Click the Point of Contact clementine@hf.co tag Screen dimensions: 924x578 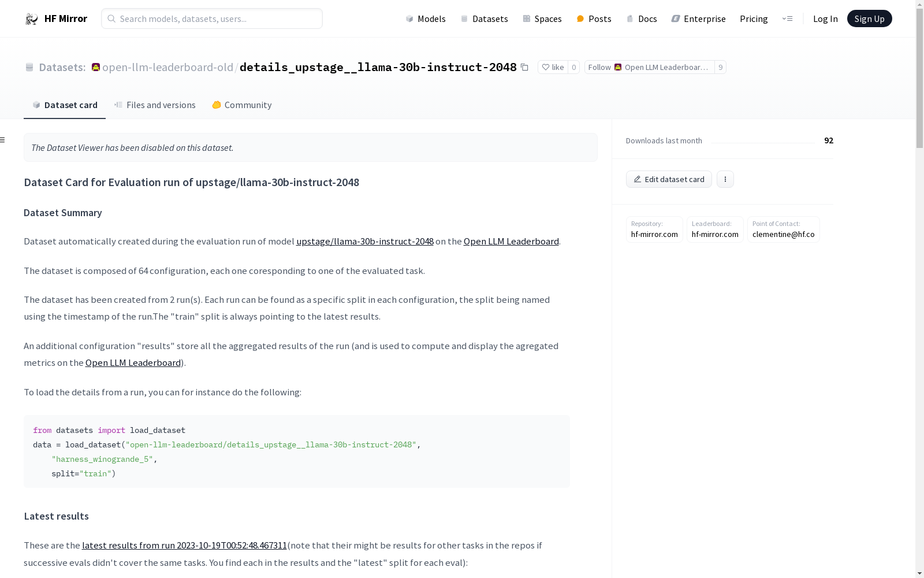pos(784,229)
